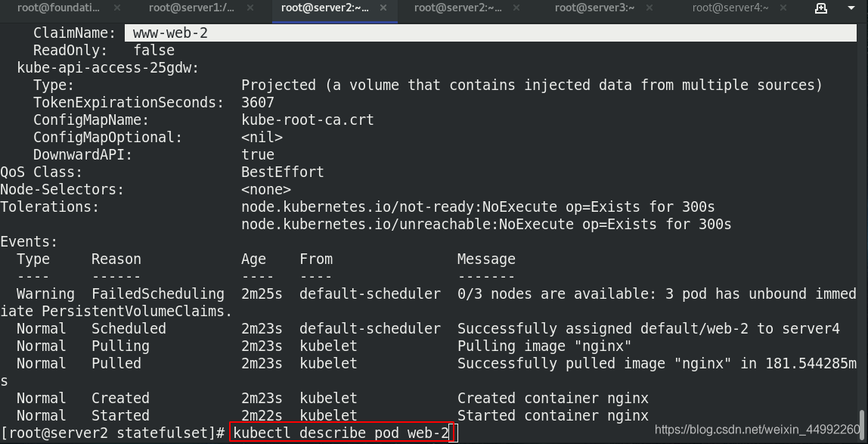Click the [root@server2 statefulset]# prompt
The image size is (868, 444).
pyautogui.click(x=113, y=433)
